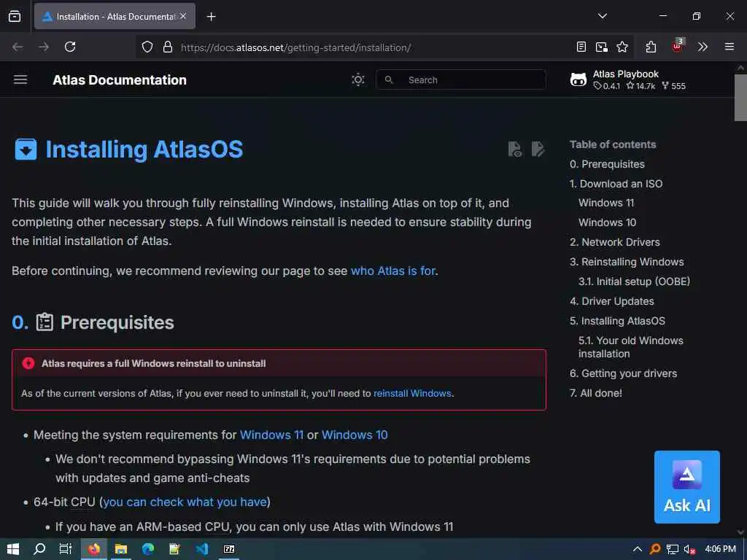
Task: Expand the list all tabs chevron
Action: (x=602, y=16)
